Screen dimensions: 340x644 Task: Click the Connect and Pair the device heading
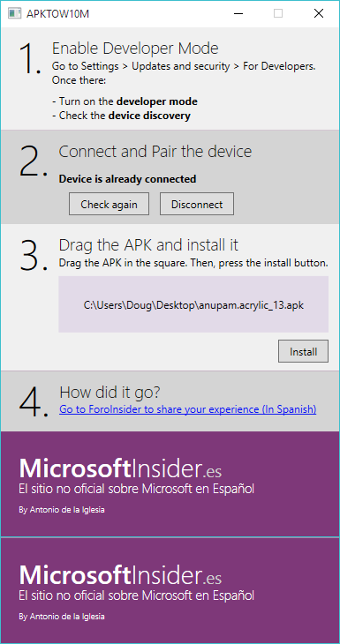(x=155, y=152)
